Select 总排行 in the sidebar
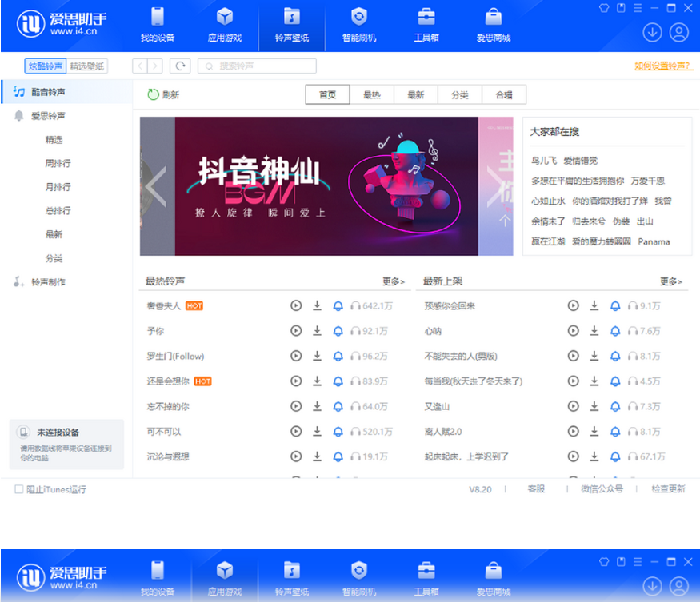The width and height of the screenshot is (700, 602). tap(58, 210)
